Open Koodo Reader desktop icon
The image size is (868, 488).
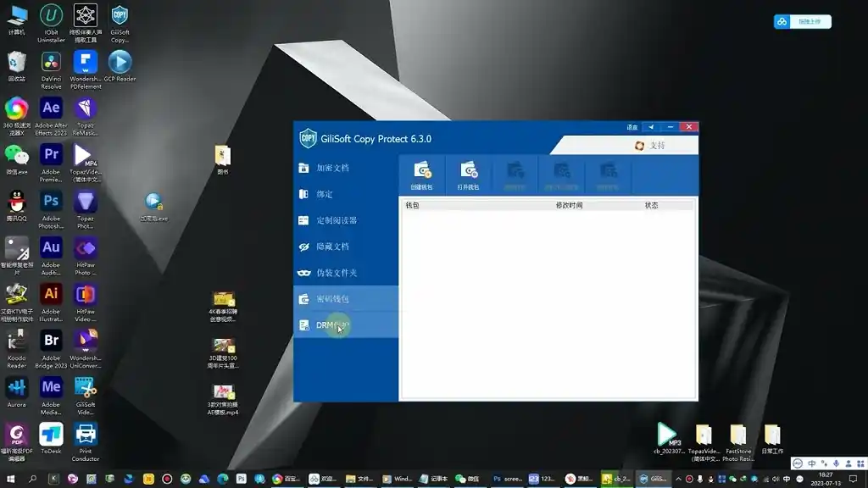(x=17, y=349)
